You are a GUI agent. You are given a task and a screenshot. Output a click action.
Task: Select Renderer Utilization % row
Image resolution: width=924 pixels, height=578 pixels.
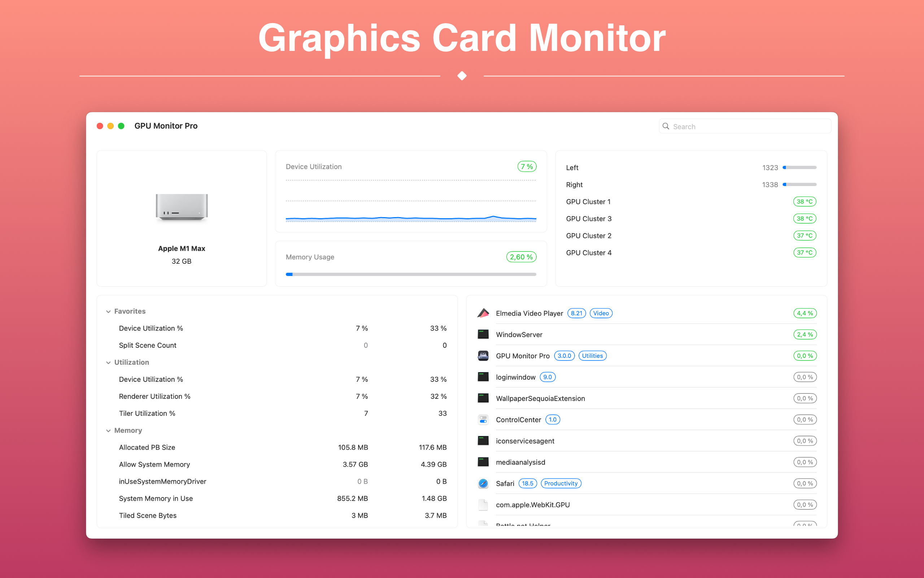click(277, 396)
